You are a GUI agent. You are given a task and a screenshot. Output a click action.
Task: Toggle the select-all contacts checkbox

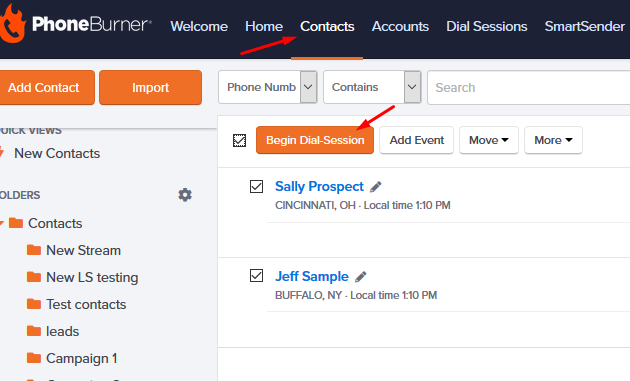point(239,140)
